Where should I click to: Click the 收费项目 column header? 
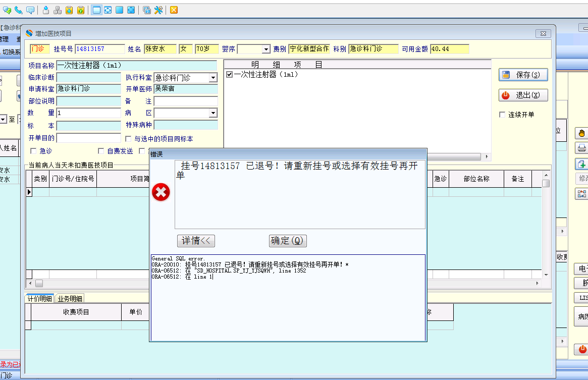point(76,312)
